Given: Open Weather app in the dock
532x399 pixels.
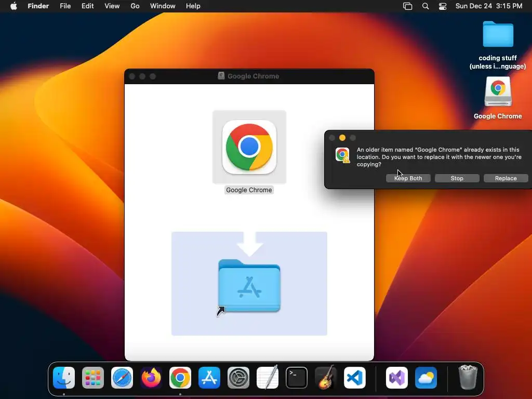Looking at the screenshot, I should click(426, 378).
